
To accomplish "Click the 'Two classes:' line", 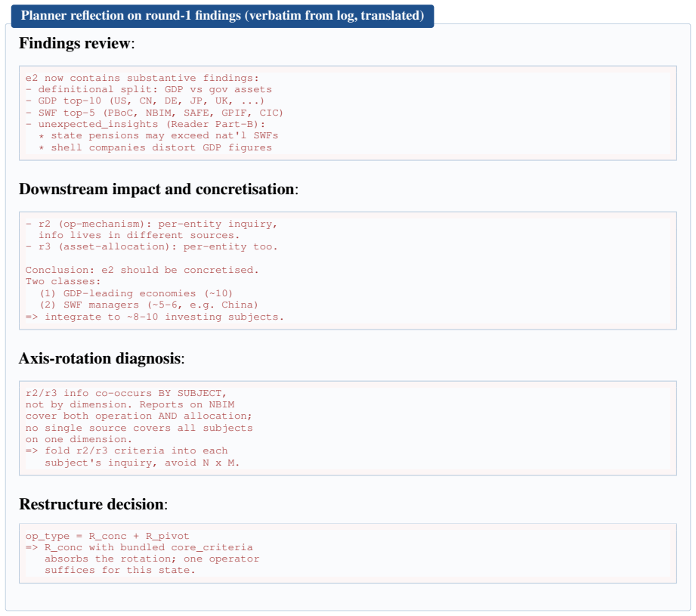I will click(x=63, y=282).
